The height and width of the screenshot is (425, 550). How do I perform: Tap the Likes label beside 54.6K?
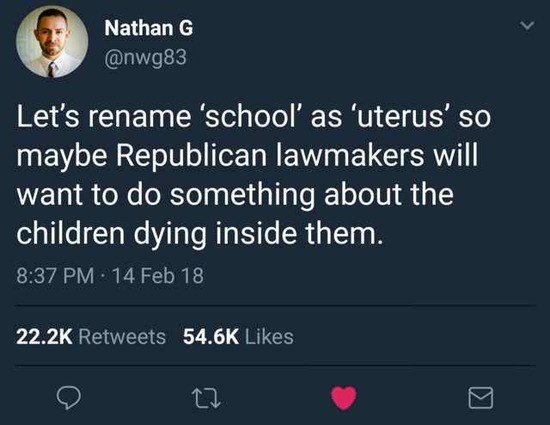(269, 337)
